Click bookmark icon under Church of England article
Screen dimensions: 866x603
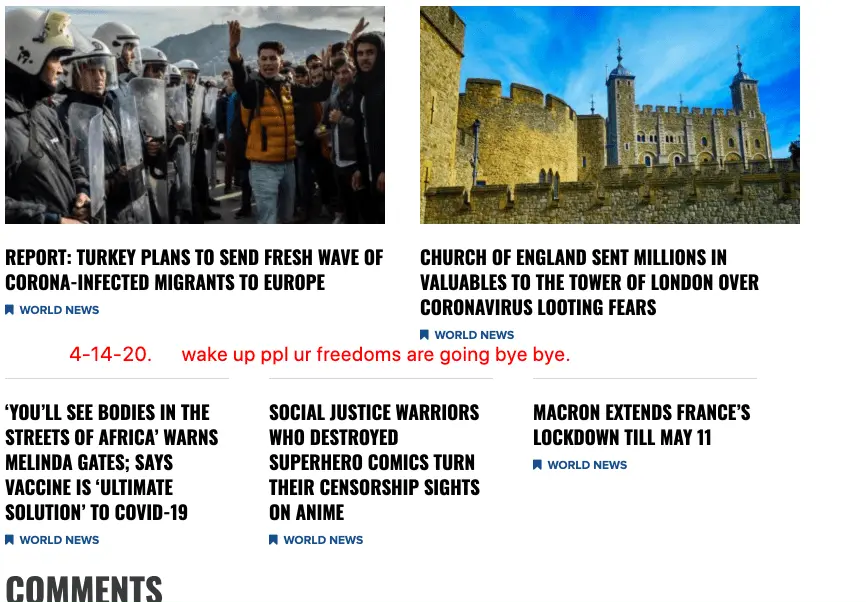(424, 335)
